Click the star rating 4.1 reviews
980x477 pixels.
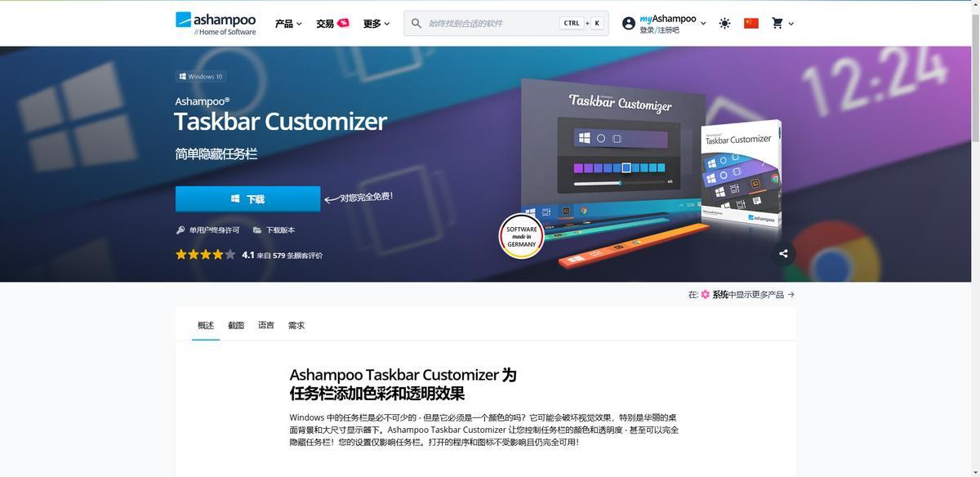[249, 255]
